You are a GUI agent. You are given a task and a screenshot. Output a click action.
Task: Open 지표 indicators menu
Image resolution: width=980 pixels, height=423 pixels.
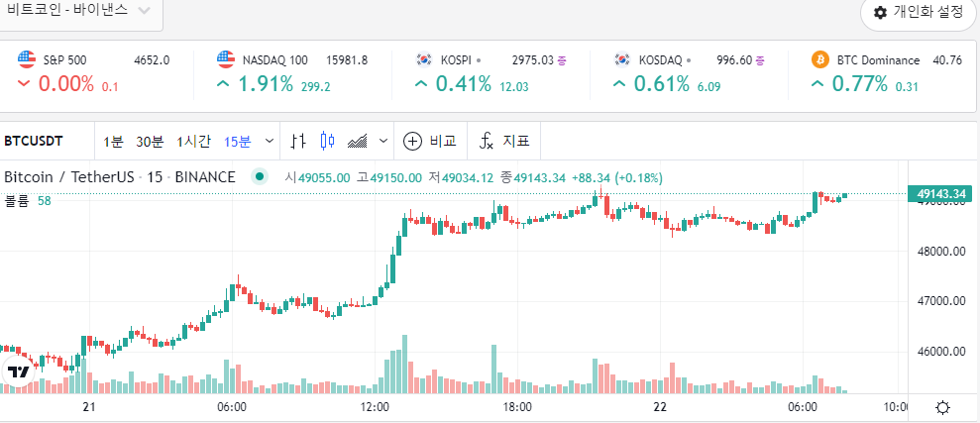504,142
